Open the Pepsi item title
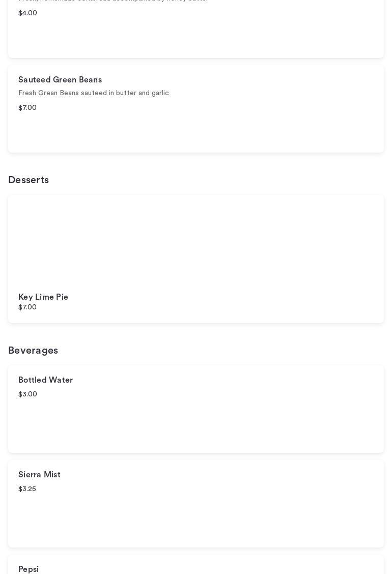The width and height of the screenshot is (392, 574). click(29, 569)
